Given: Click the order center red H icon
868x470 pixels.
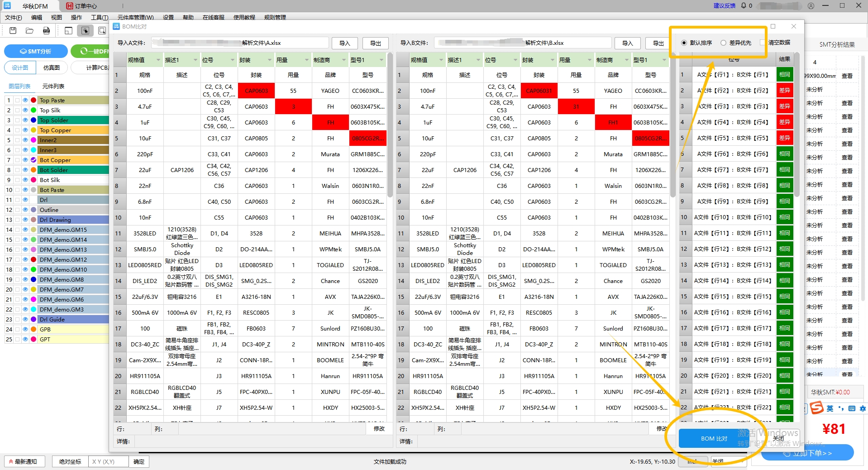Looking at the screenshot, I should tap(69, 6).
